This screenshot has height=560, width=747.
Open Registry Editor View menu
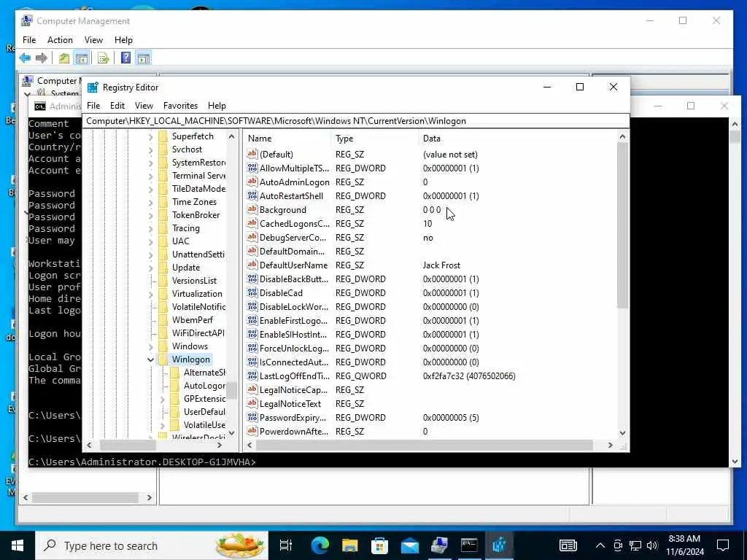pos(144,106)
